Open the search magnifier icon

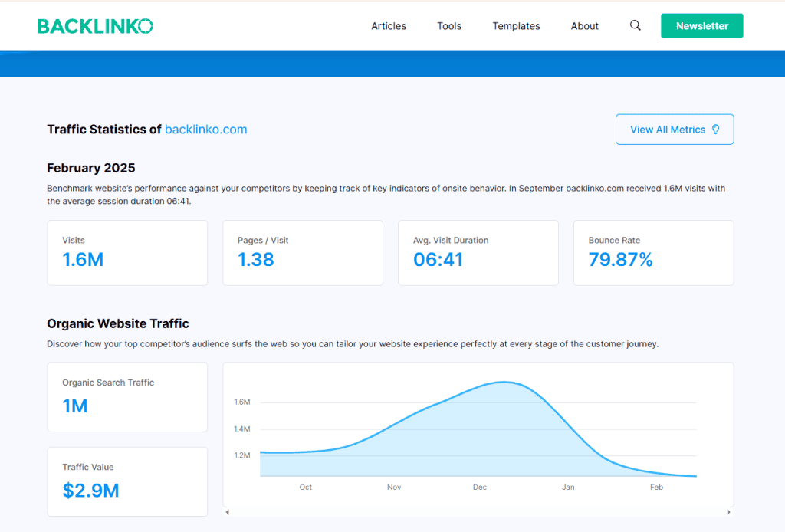click(x=635, y=25)
